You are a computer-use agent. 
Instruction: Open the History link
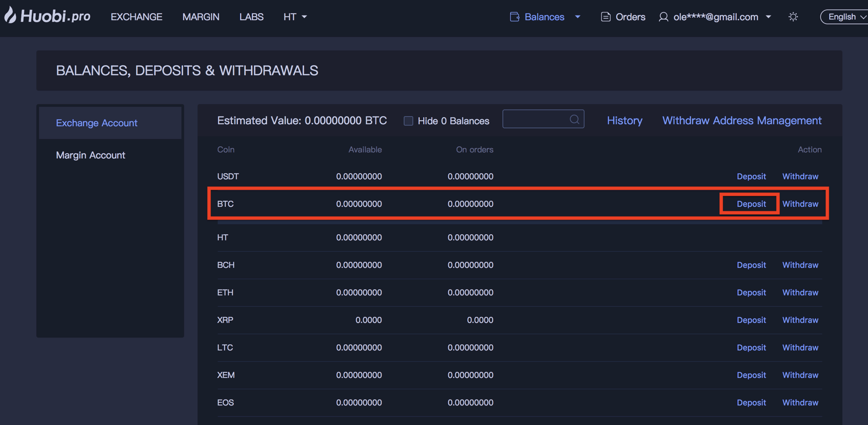tap(625, 121)
